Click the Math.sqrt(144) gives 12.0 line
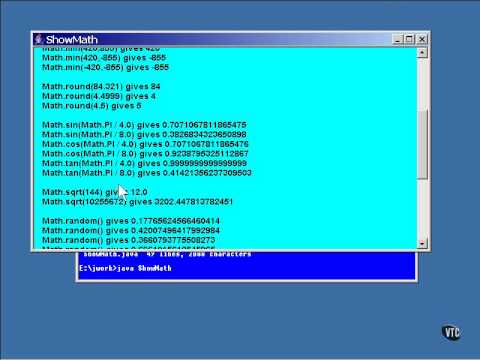This screenshot has height=360, width=480. point(95,192)
